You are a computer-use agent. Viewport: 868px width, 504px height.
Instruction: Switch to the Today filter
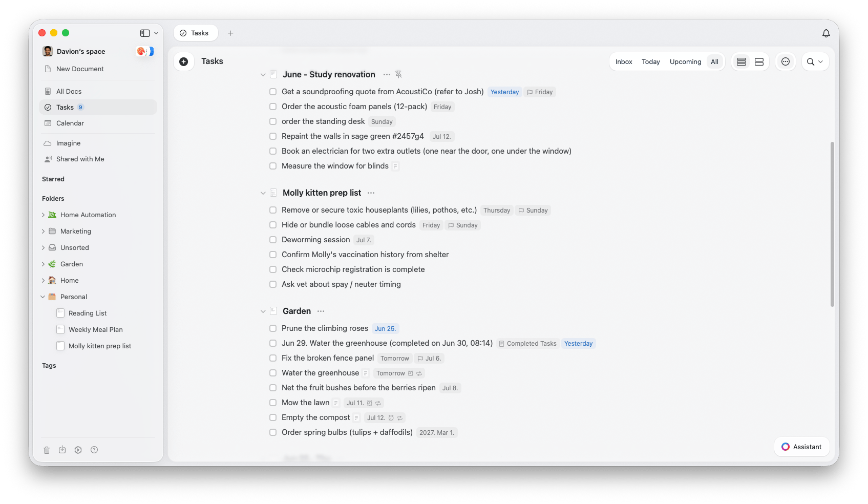point(651,62)
